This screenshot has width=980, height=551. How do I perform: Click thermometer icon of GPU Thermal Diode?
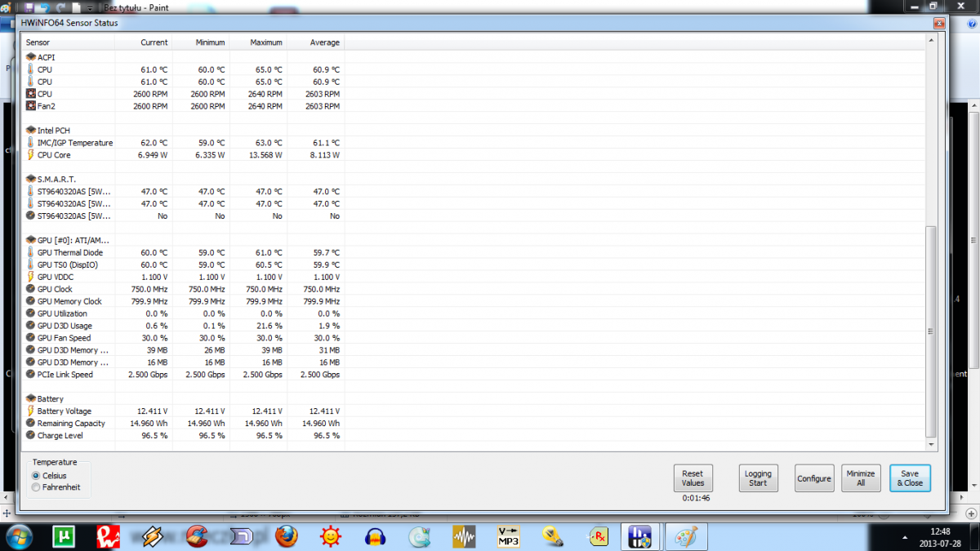31,252
